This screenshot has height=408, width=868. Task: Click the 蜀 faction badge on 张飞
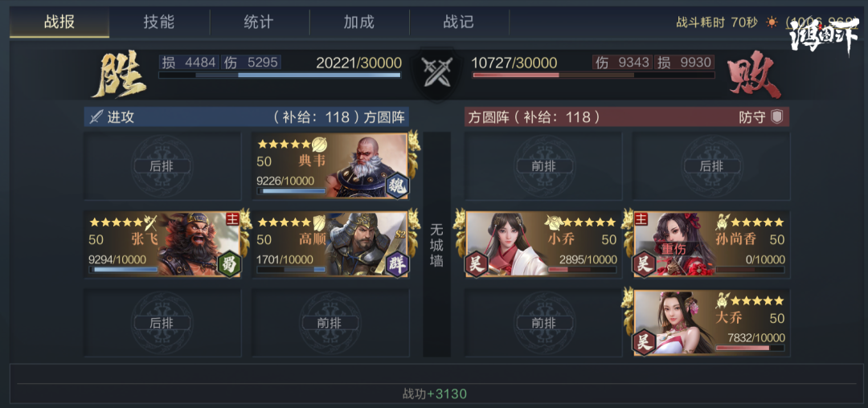pyautogui.click(x=228, y=263)
